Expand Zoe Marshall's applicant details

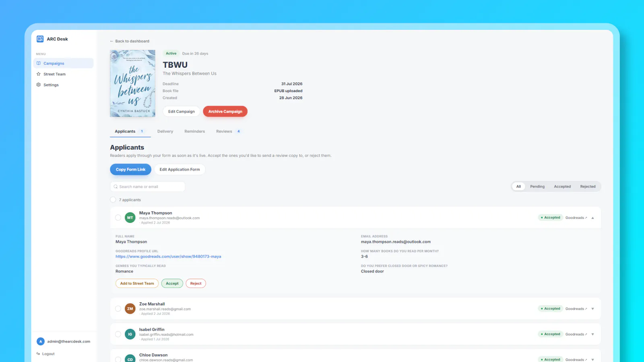click(x=592, y=309)
